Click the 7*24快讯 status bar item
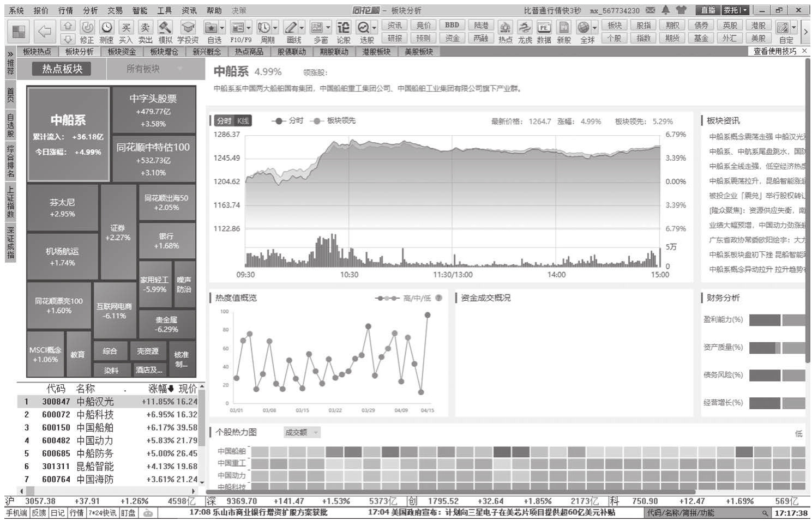812x521 pixels. pos(102,513)
